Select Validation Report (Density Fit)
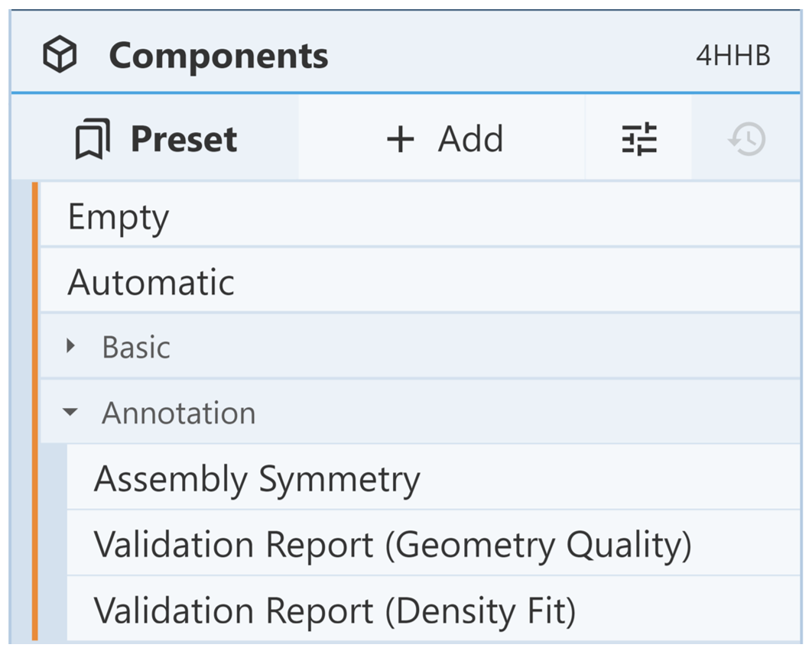 tap(334, 611)
